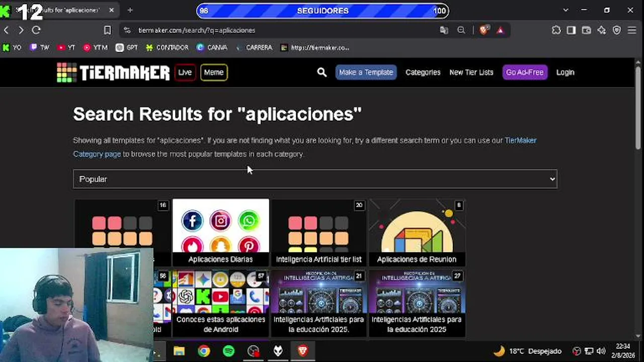The width and height of the screenshot is (644, 362).
Task: Click the TierMaker search magnifier icon
Action: [x=322, y=72]
